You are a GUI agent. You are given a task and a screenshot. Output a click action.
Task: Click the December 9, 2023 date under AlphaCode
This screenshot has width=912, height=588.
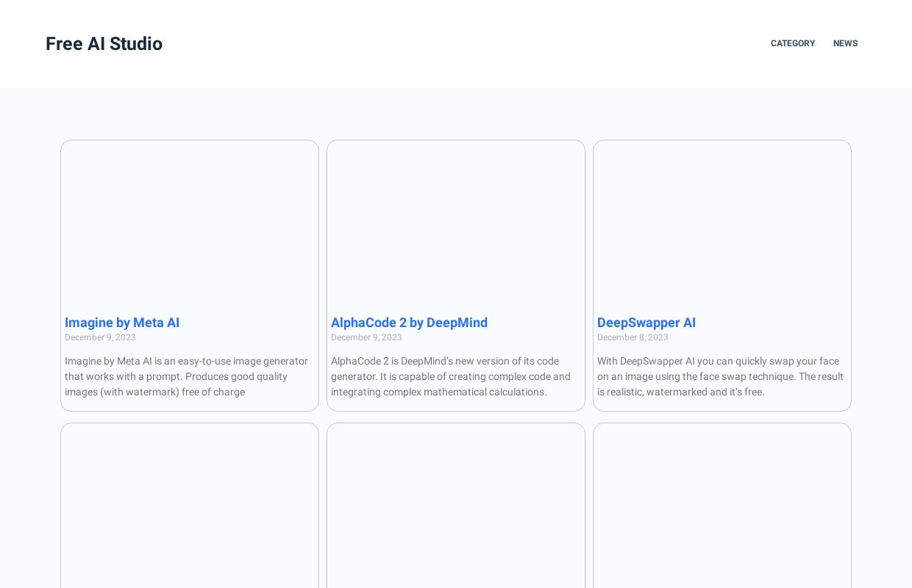(x=366, y=337)
